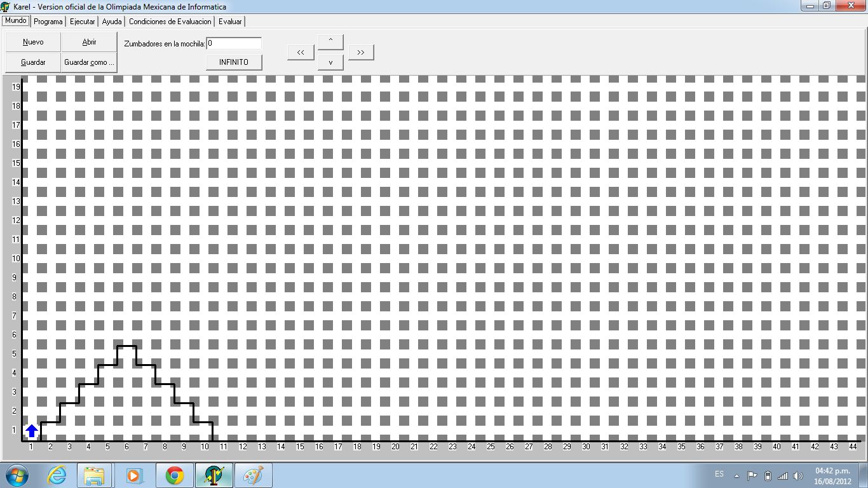Click the Zumbadores en la mochila field

coord(234,43)
